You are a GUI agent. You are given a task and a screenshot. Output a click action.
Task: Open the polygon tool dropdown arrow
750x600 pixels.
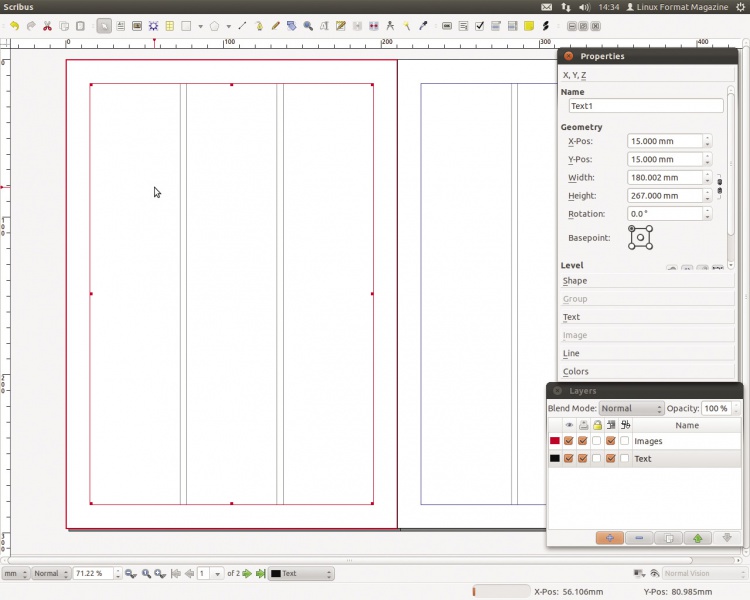point(229,26)
